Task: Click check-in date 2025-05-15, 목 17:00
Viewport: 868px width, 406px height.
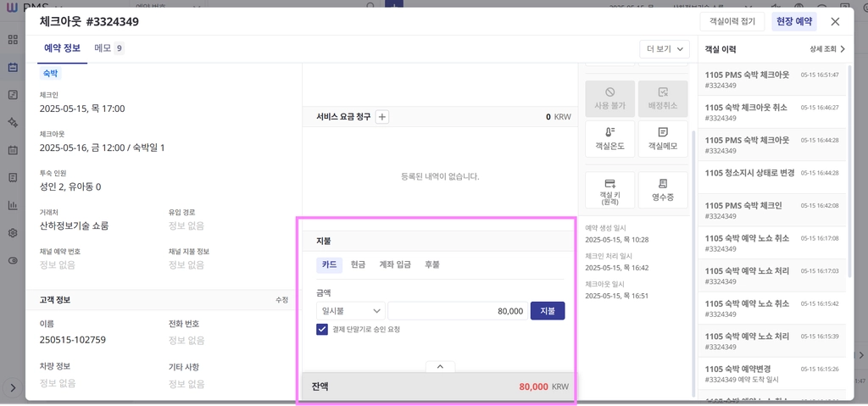Action: (82, 108)
